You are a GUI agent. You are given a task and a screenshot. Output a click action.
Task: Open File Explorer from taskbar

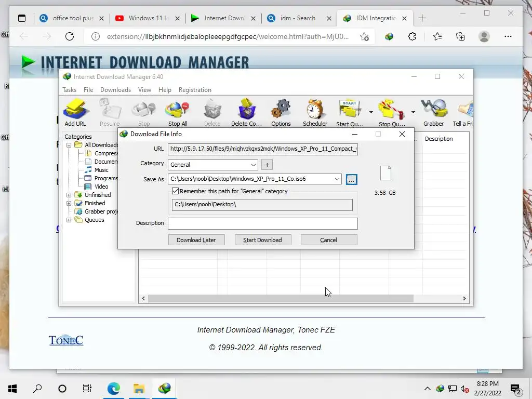click(139, 388)
